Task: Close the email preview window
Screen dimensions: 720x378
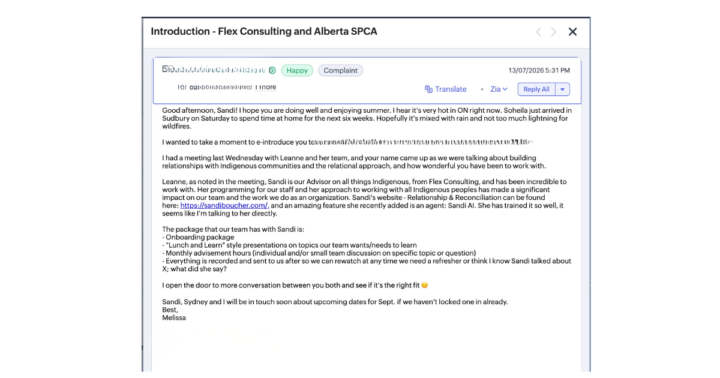Action: (x=573, y=32)
